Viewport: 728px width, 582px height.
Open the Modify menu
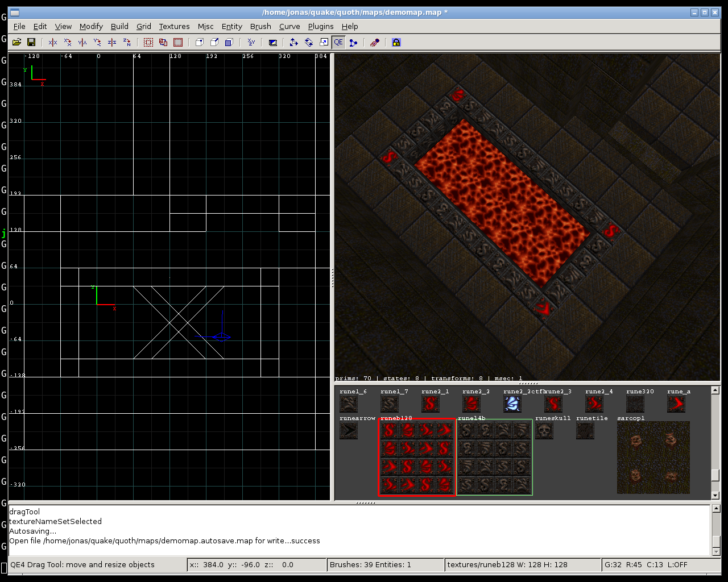[x=91, y=26]
